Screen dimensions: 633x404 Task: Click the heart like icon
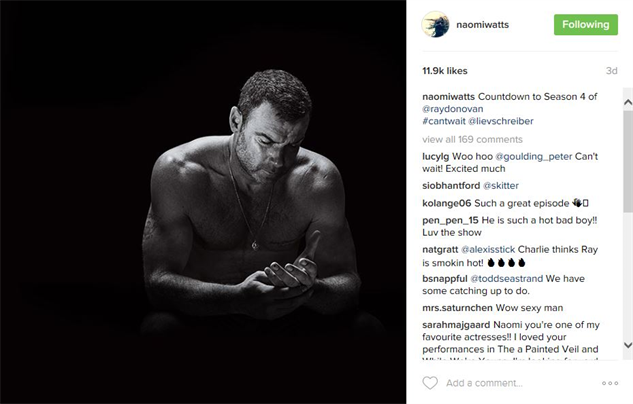[x=430, y=383]
